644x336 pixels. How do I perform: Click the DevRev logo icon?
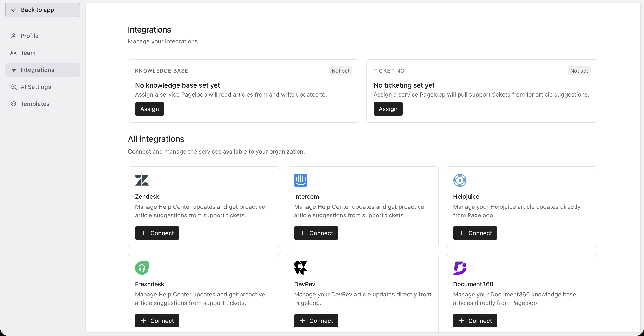pyautogui.click(x=300, y=268)
